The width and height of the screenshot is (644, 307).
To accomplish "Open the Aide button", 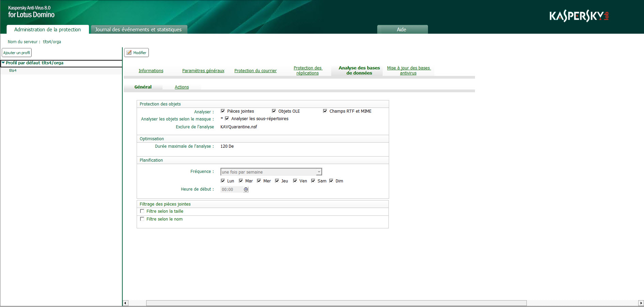I will point(402,29).
